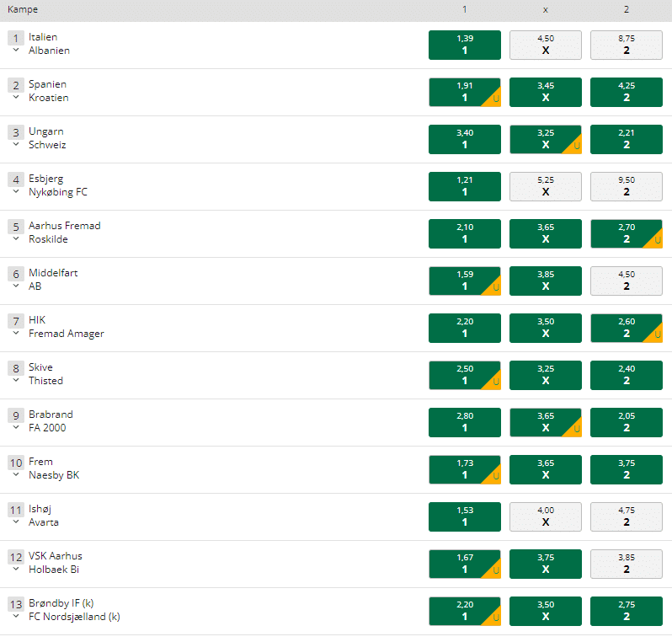Viewport: 672px width, 642px height.
Task: Click the U marker on Fremad Amager 2,60
Action: (657, 335)
